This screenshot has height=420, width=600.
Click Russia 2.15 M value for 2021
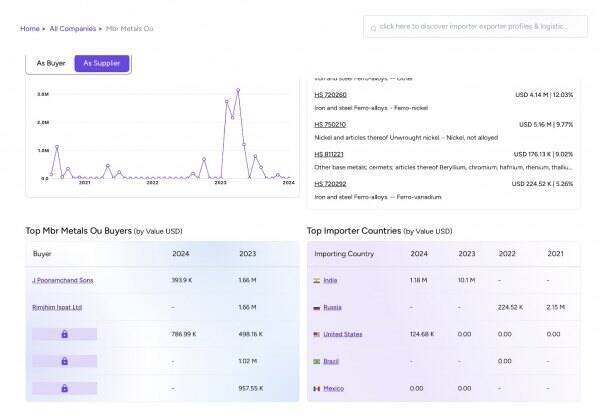556,308
